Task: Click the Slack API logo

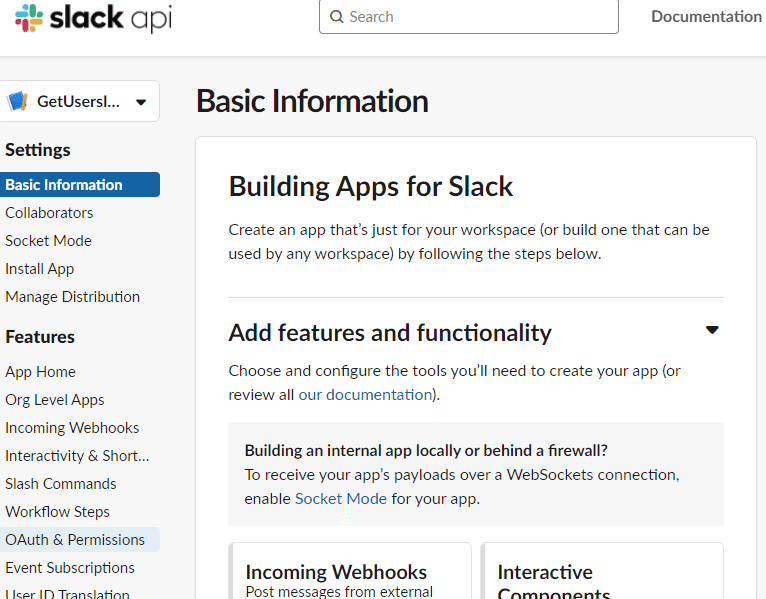Action: (x=93, y=18)
